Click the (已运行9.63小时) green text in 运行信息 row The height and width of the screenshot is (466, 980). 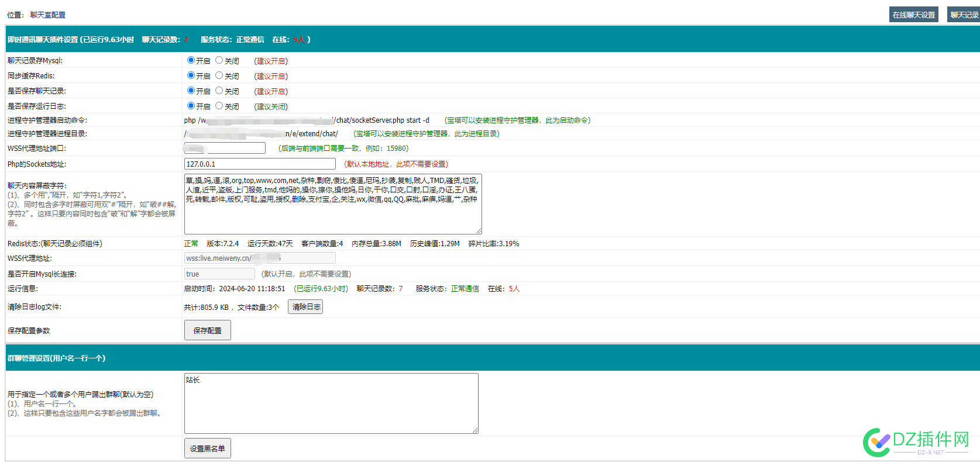[321, 288]
